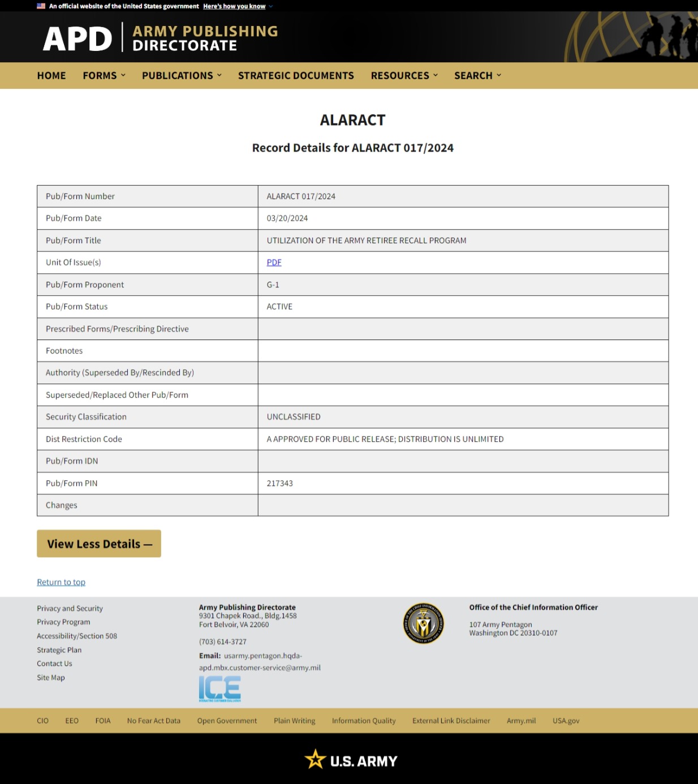Click the '9301 Chapek Road., Bldg.1458' address line

pyautogui.click(x=248, y=616)
